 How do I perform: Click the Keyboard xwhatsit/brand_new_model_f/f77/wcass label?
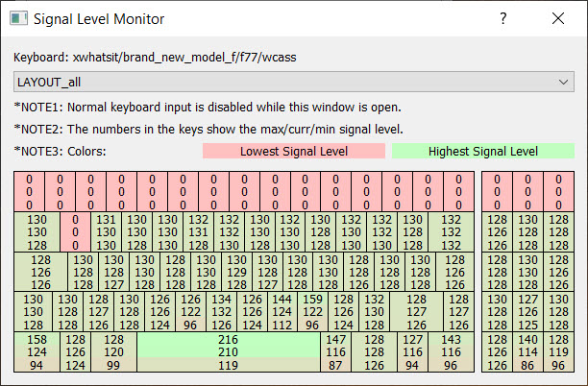[155, 58]
